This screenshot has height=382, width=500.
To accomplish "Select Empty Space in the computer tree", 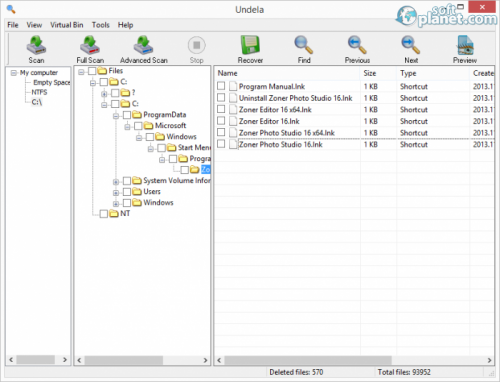I will pyautogui.click(x=52, y=82).
